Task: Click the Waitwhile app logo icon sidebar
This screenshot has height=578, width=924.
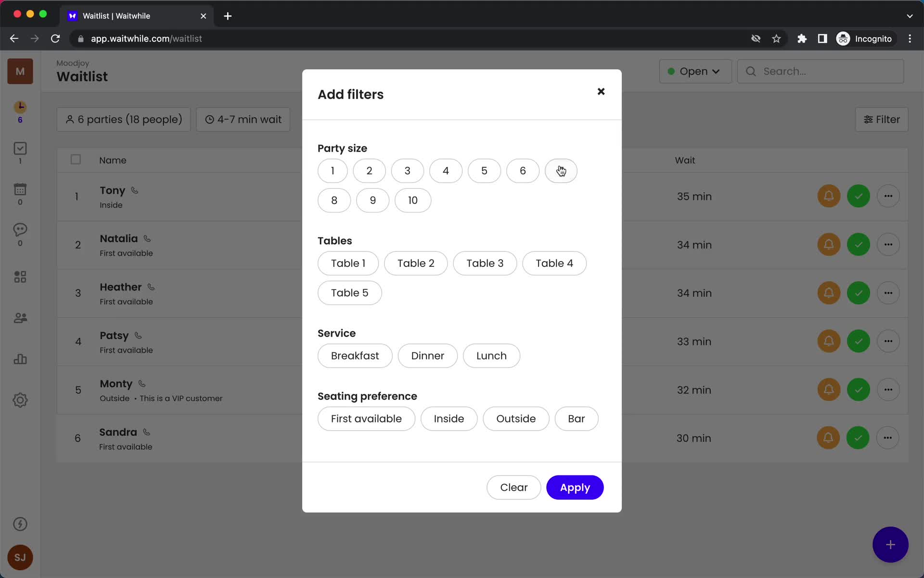Action: pyautogui.click(x=20, y=71)
